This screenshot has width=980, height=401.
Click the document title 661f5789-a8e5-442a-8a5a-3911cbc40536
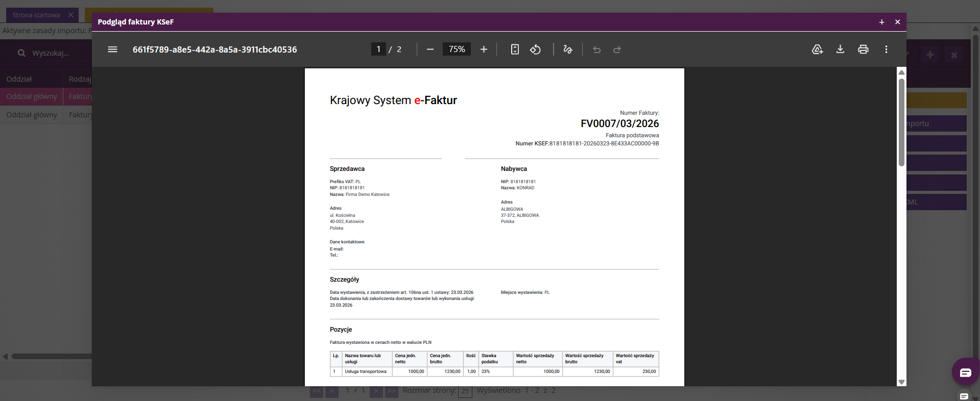click(x=215, y=49)
